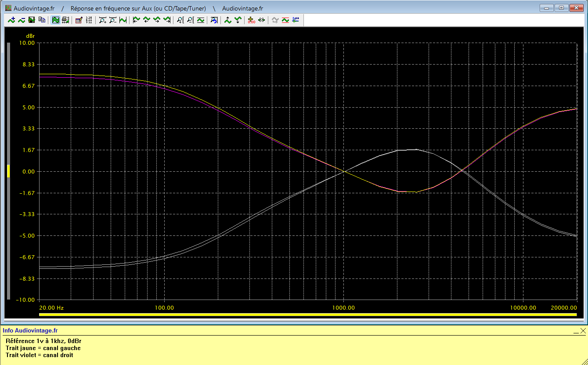The image size is (588, 365).
Task: Click the '8.33' vertical axis value
Action: point(29,64)
